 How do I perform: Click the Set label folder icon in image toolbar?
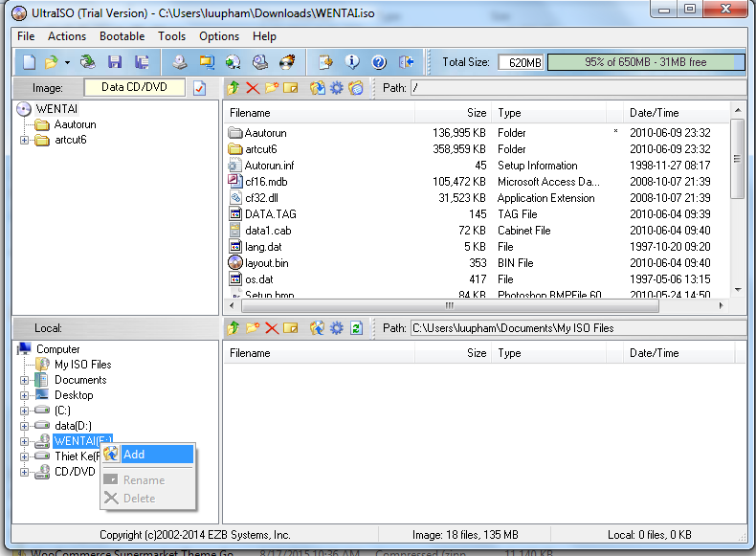(x=356, y=88)
